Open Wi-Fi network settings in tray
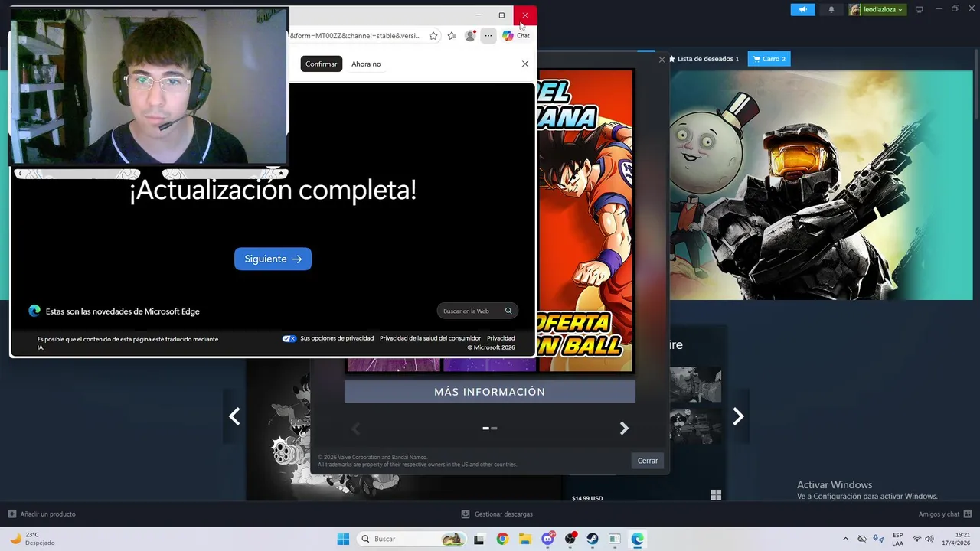 click(916, 539)
